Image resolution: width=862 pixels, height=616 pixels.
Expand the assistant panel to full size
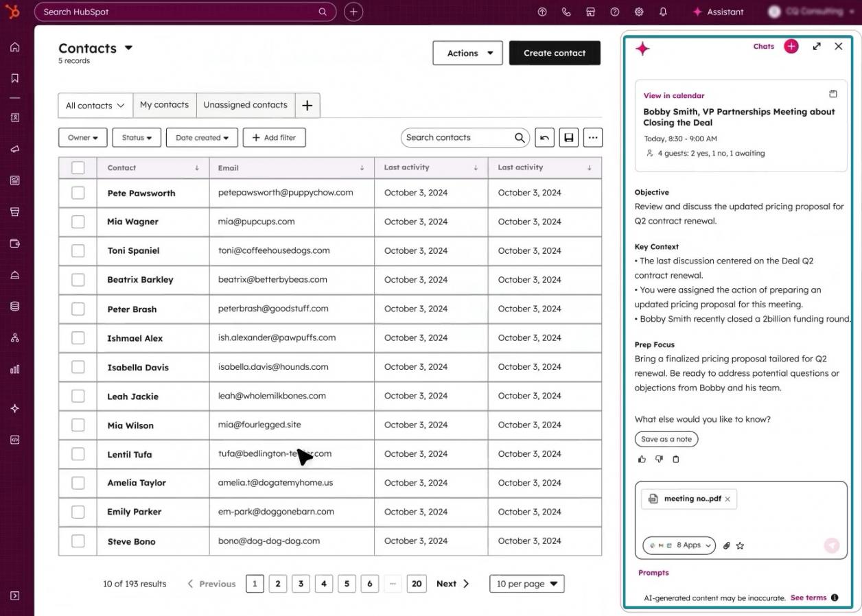pyautogui.click(x=817, y=46)
